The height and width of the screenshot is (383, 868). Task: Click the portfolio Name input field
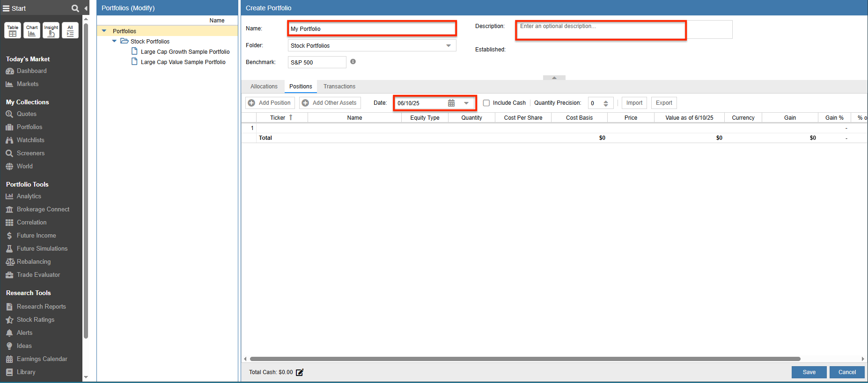(372, 29)
